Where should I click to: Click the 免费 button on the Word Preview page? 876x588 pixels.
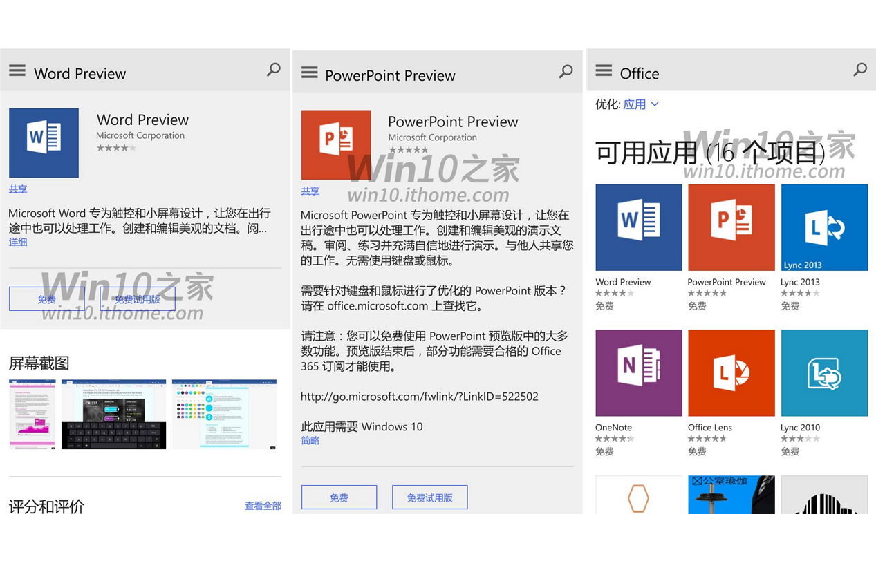point(47,299)
